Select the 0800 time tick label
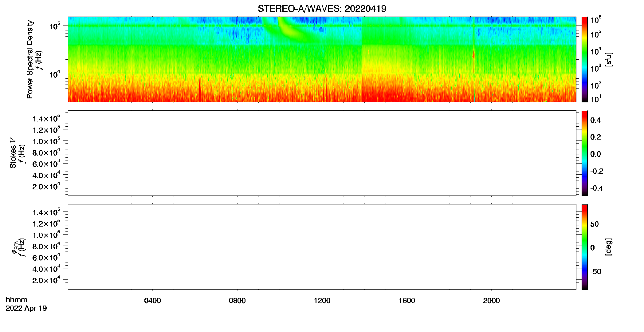Viewport: 644px width, 332px height. (x=237, y=300)
